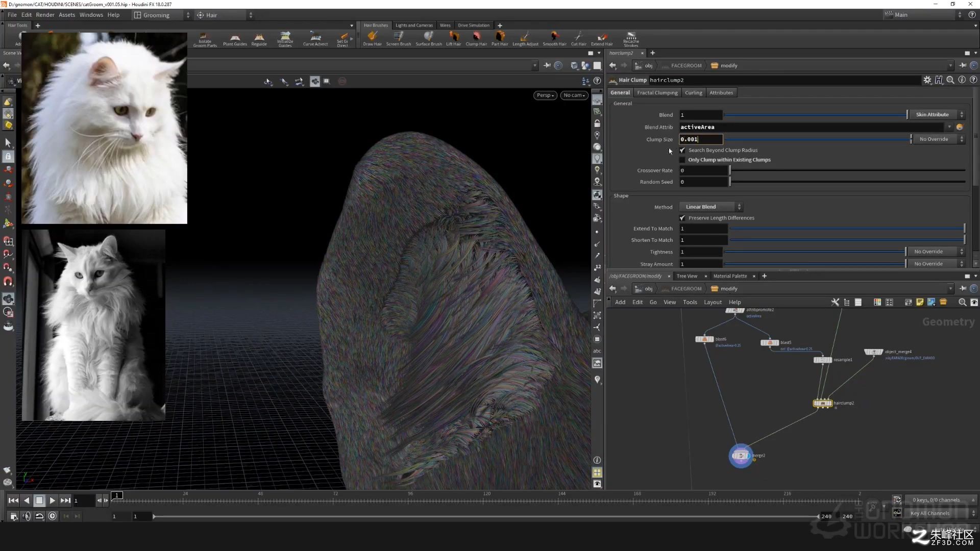
Task: Click the search parameters magnifier icon
Action: tap(950, 80)
